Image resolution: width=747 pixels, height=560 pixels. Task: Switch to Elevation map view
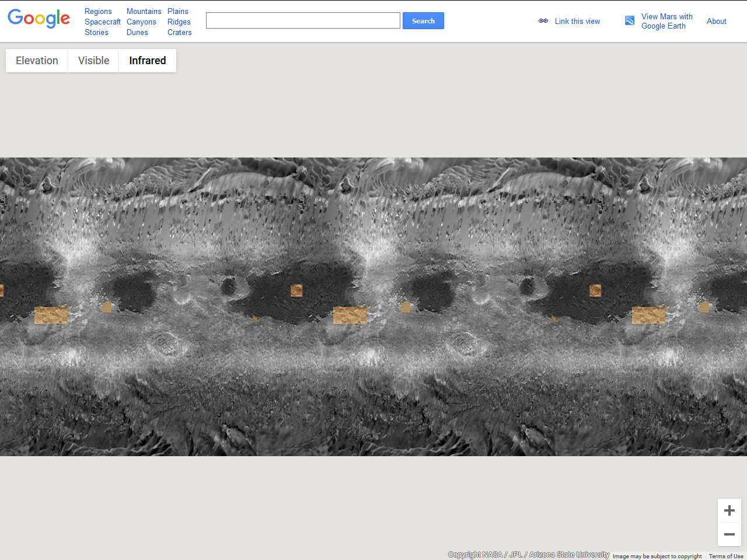coord(37,61)
